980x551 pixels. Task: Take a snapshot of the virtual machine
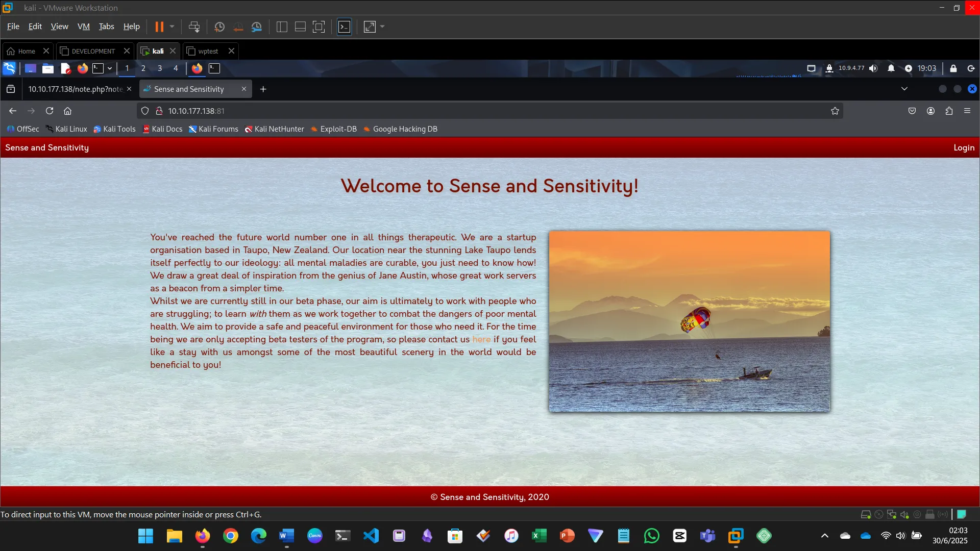219,27
